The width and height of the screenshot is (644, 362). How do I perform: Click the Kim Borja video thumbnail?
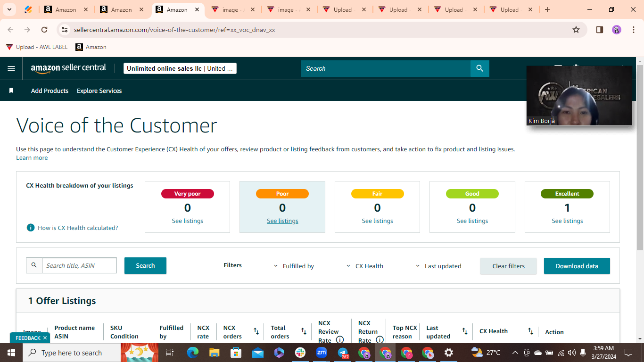point(579,96)
